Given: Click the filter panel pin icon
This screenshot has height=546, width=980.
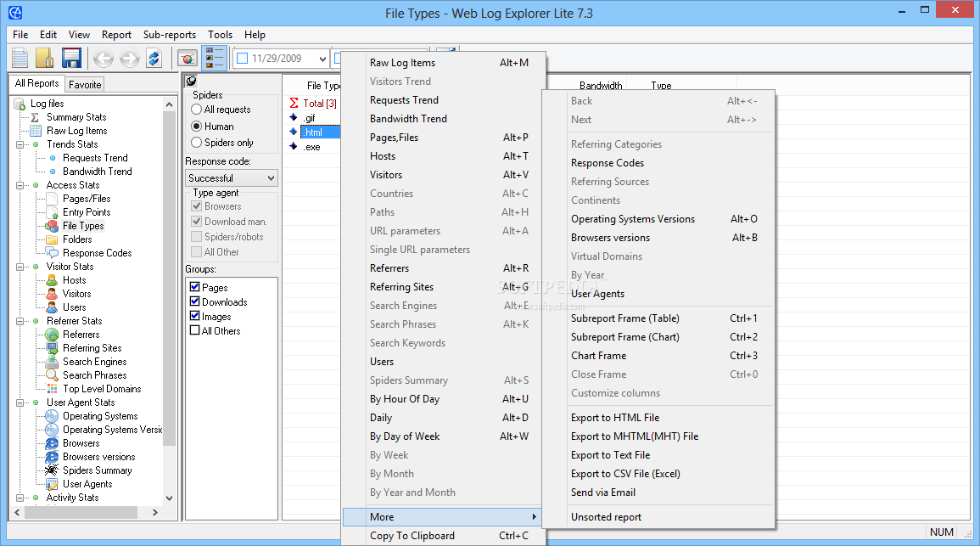Looking at the screenshot, I should (x=191, y=81).
